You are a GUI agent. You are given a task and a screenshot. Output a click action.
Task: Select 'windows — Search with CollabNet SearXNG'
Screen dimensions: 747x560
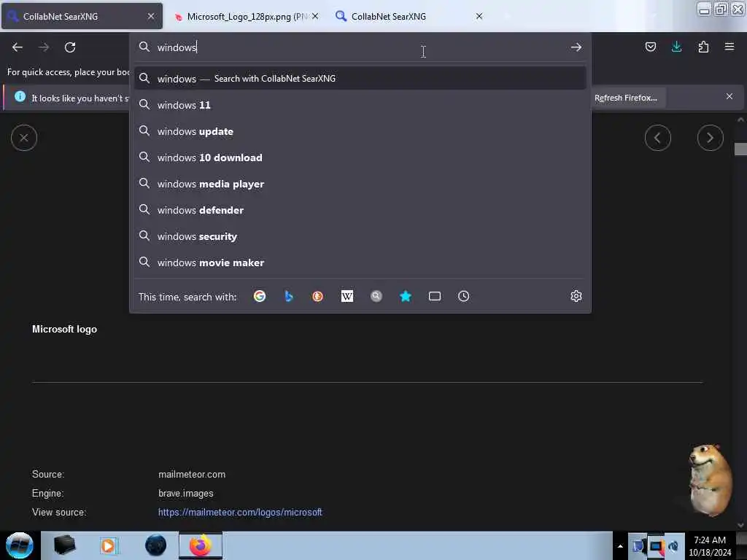(x=360, y=79)
